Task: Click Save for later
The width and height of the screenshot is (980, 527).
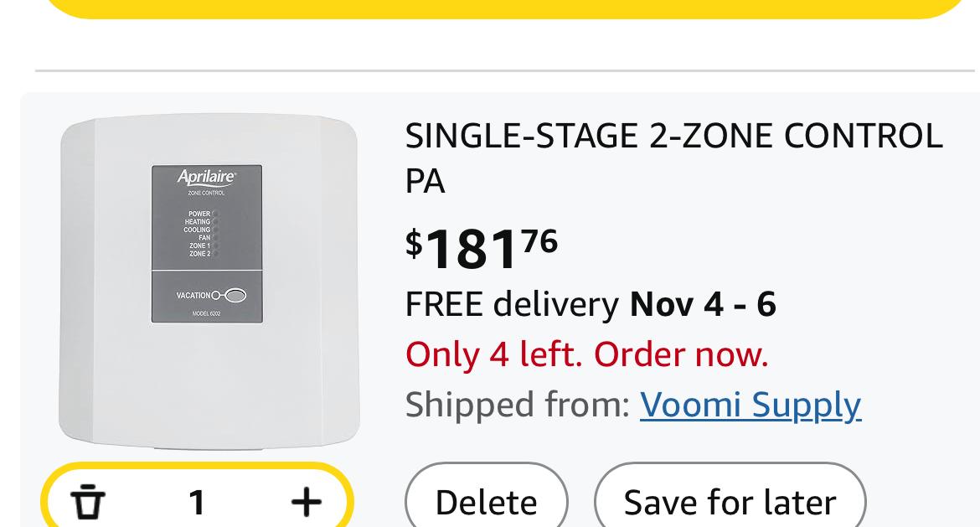Action: [x=730, y=502]
